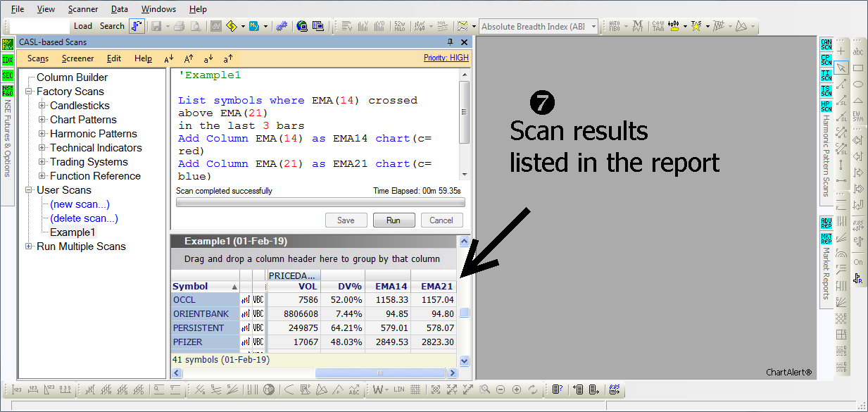Open the Edit menu in scan panel
The height and width of the screenshot is (412, 868).
point(114,58)
